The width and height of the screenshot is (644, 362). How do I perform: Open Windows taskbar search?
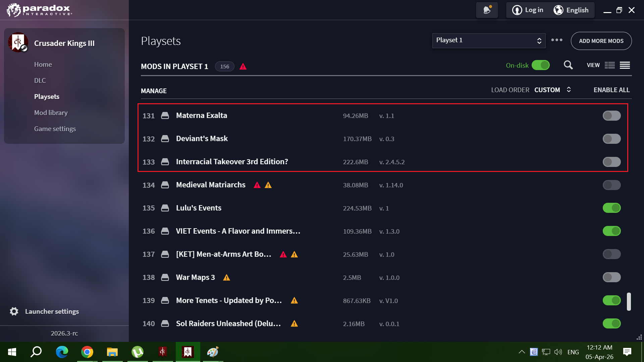[x=36, y=352]
